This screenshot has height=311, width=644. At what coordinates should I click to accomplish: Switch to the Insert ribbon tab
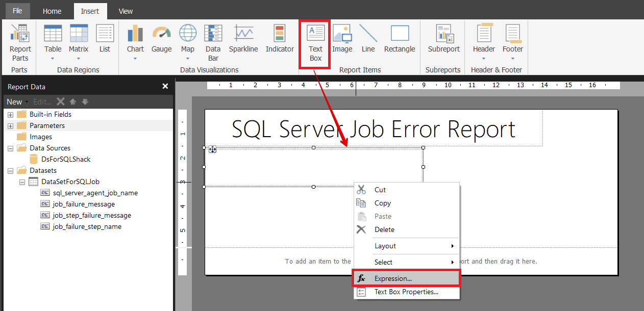[90, 11]
